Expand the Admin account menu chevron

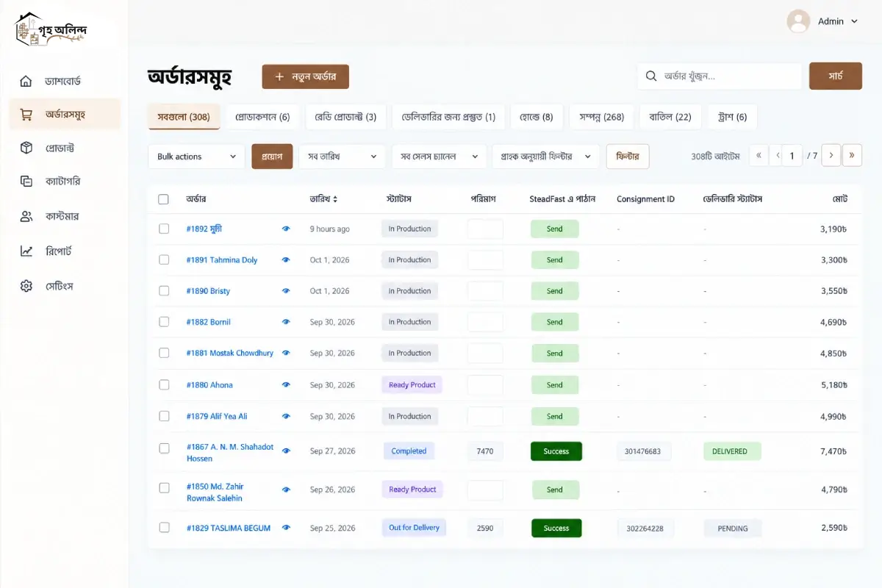coord(854,22)
